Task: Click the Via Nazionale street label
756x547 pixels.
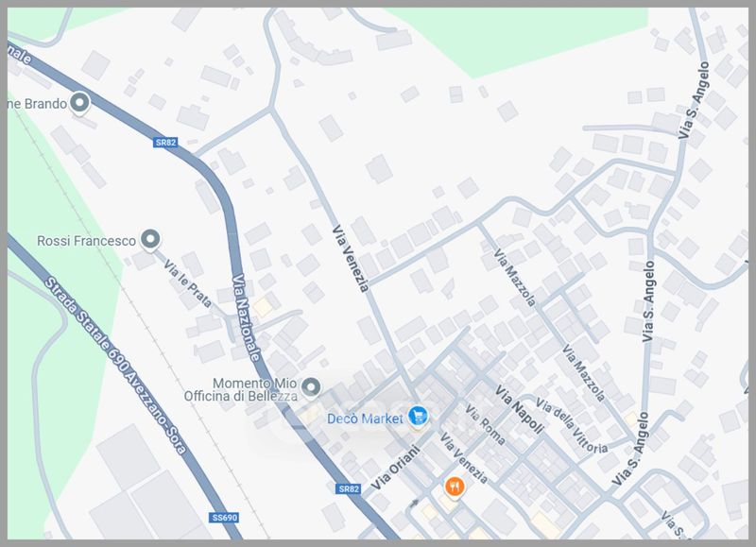Action: point(246,317)
